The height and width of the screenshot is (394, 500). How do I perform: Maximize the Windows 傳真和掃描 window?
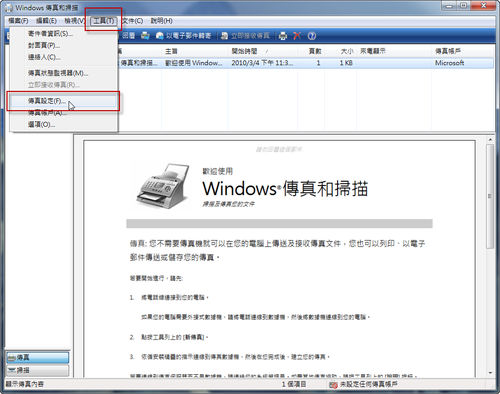coord(464,5)
